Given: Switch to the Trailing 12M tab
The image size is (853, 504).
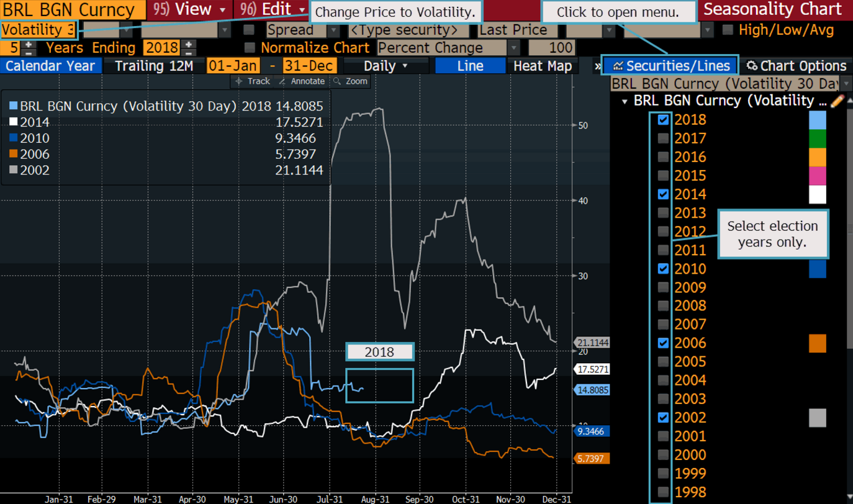Looking at the screenshot, I should coord(154,66).
